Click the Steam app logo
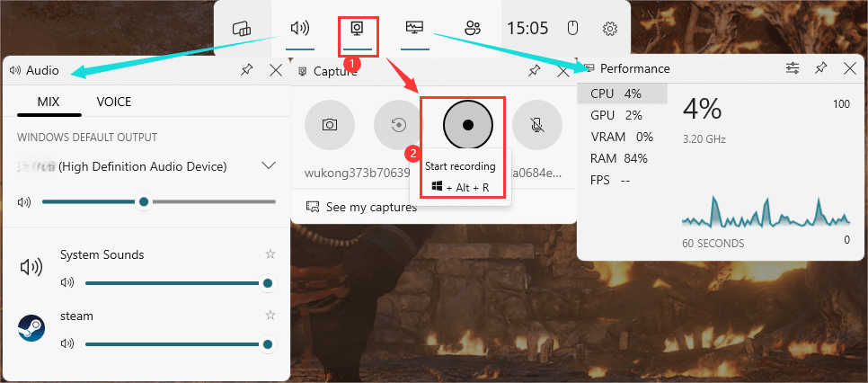The width and height of the screenshot is (868, 383). pos(31,327)
